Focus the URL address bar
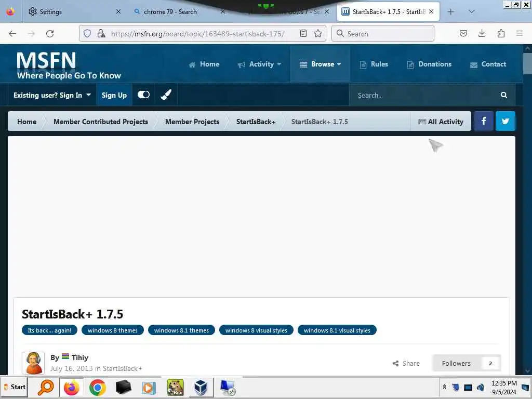Viewport: 532px width, 399px height. [198, 34]
